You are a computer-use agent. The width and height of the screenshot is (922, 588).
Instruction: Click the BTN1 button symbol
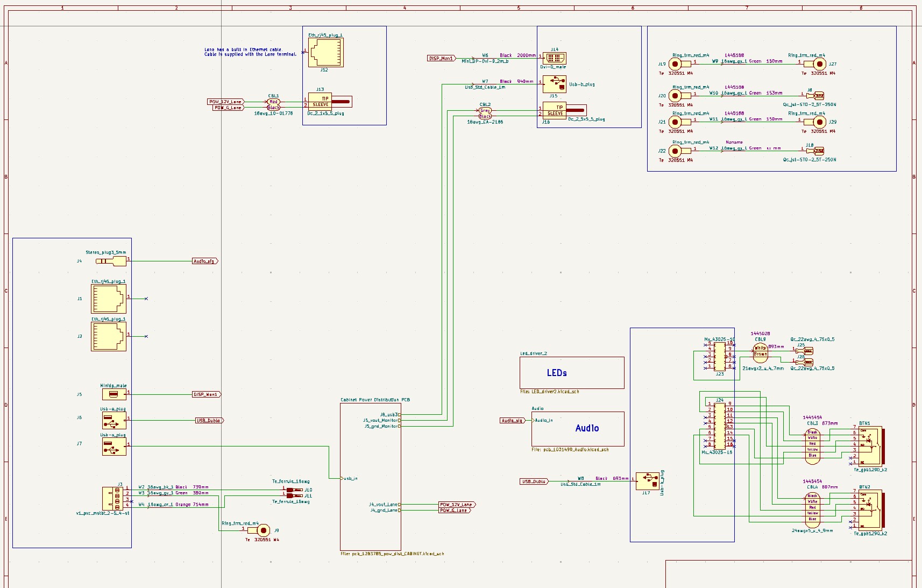(x=871, y=447)
